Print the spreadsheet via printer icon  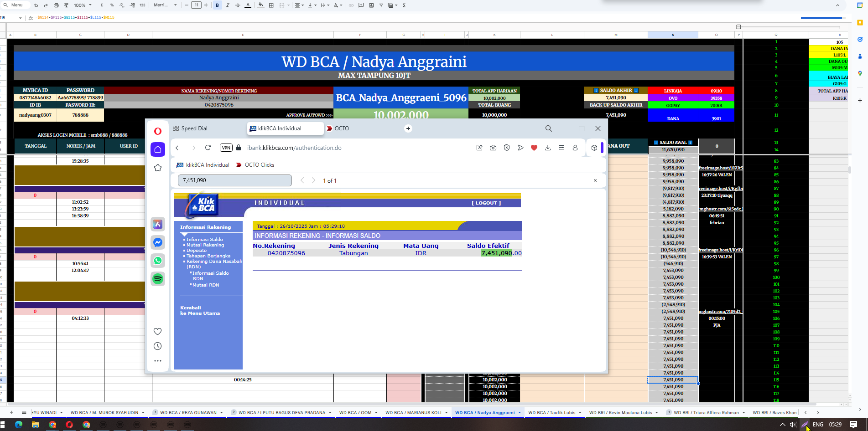pos(56,5)
